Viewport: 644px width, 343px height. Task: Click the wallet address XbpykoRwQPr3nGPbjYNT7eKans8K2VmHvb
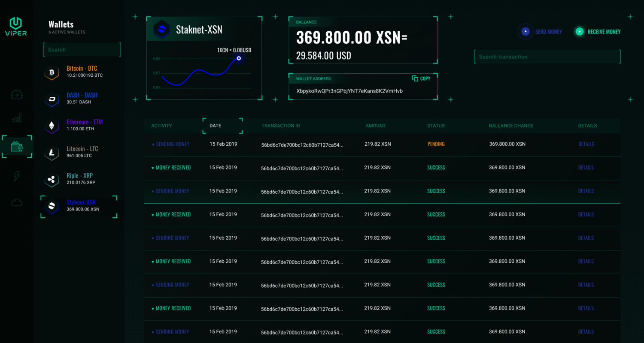[x=349, y=91]
